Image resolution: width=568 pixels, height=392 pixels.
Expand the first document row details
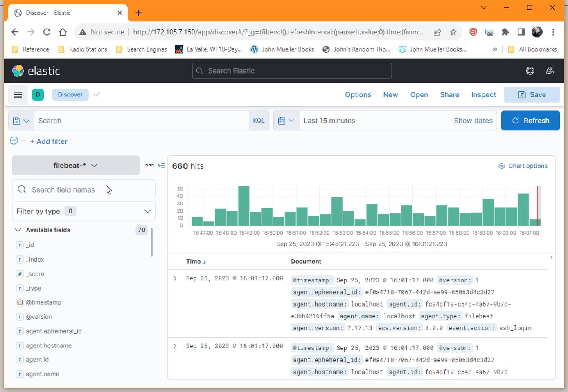point(175,278)
